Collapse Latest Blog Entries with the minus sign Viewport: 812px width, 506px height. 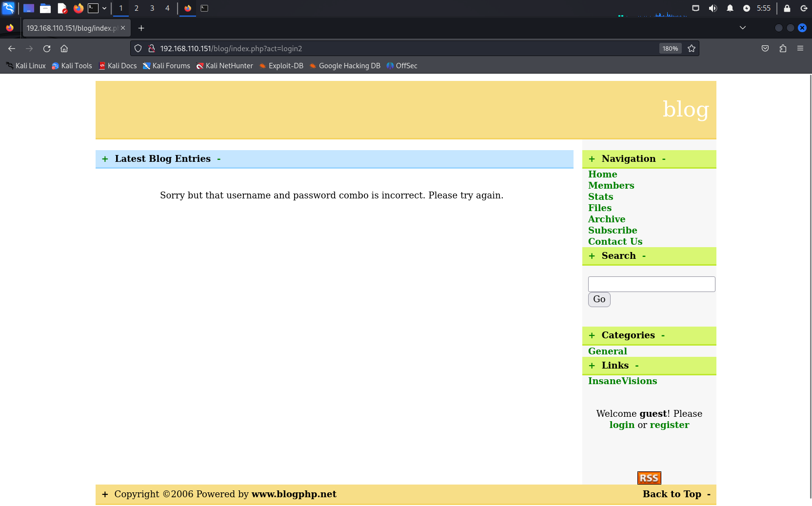tap(219, 159)
